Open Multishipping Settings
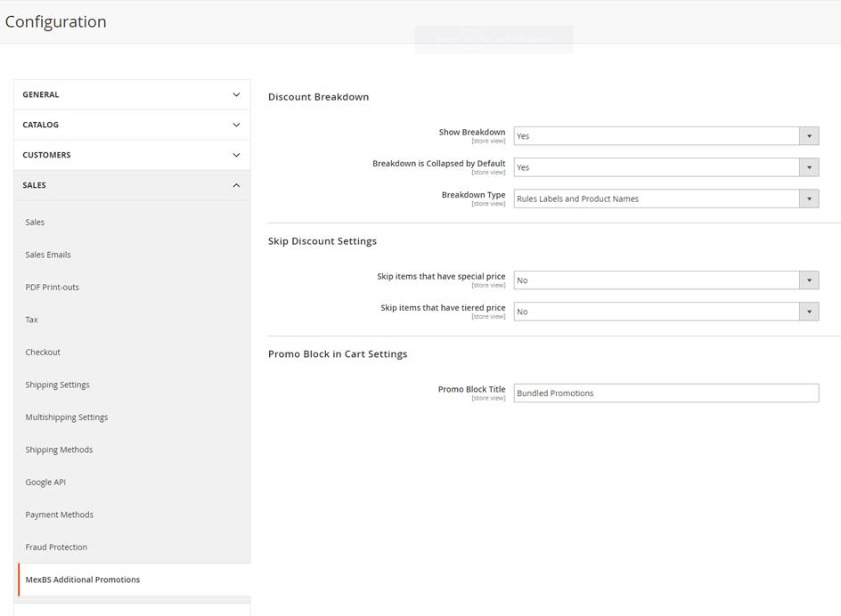Screen dimensions: 841x616 (x=67, y=417)
